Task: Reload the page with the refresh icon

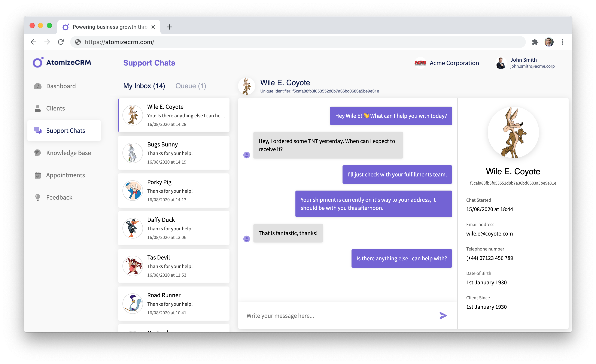Action: (61, 42)
